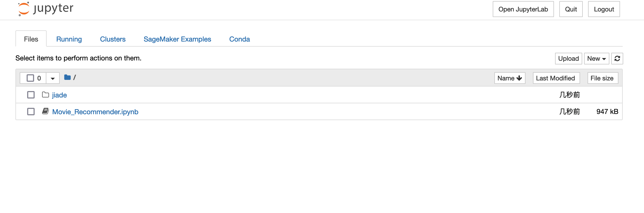Tick the select-all checkbox
The height and width of the screenshot is (213, 644).
tap(30, 78)
